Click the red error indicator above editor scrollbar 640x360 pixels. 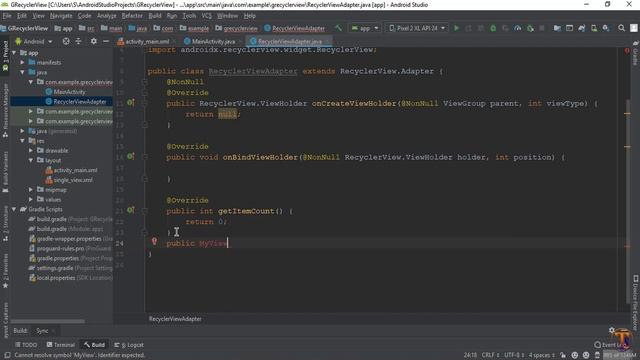point(627,51)
